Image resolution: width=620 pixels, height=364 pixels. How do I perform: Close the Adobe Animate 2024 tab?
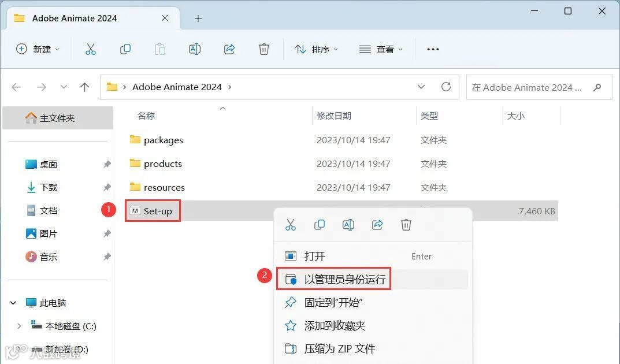tap(165, 18)
